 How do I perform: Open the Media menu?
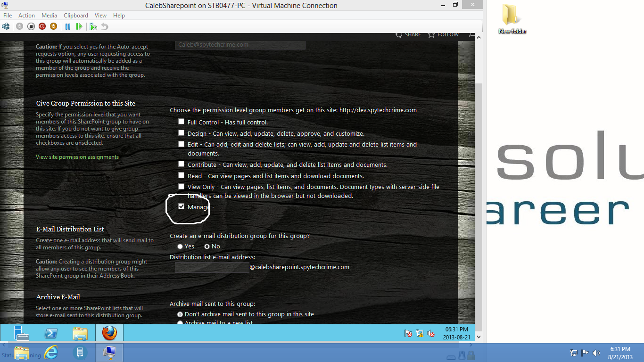[49, 16]
